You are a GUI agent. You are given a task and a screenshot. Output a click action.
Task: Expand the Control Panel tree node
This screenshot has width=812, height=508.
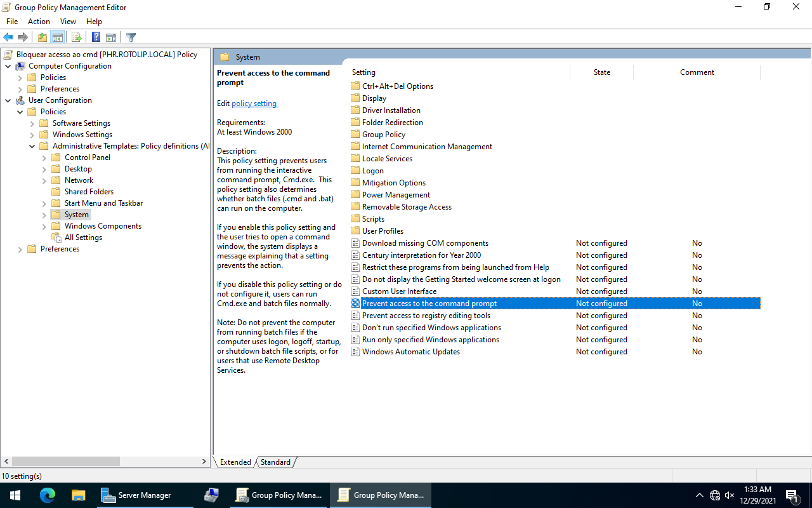pyautogui.click(x=43, y=157)
